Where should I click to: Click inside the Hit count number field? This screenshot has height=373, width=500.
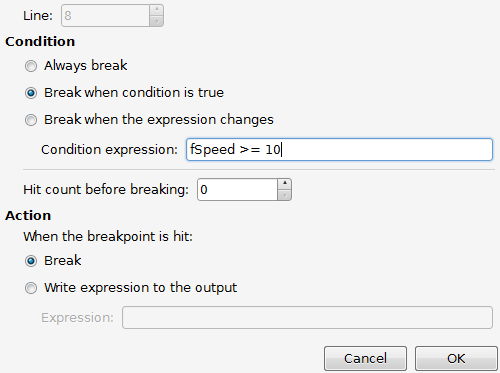237,189
